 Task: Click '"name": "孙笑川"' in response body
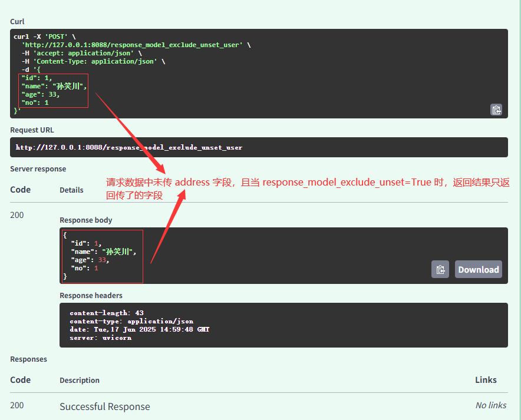pos(103,252)
